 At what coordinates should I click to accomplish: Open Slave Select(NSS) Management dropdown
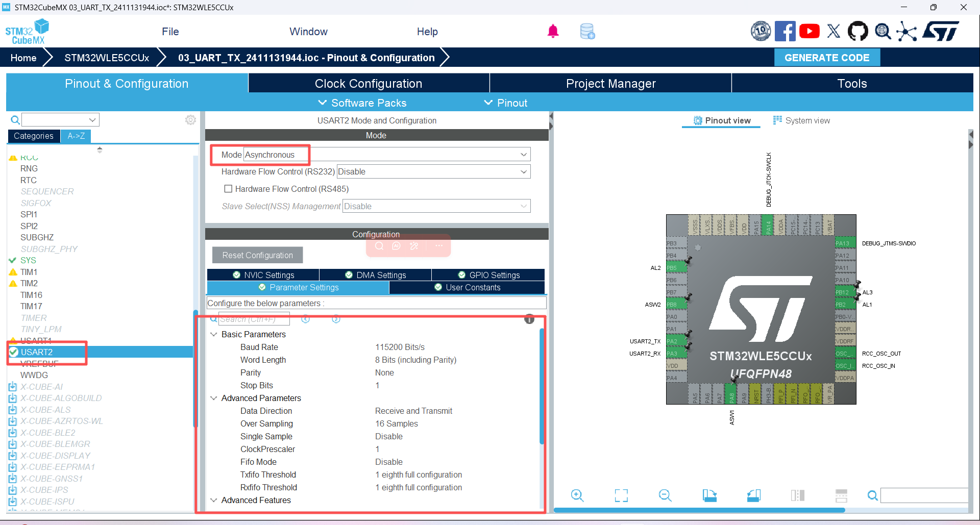click(436, 206)
